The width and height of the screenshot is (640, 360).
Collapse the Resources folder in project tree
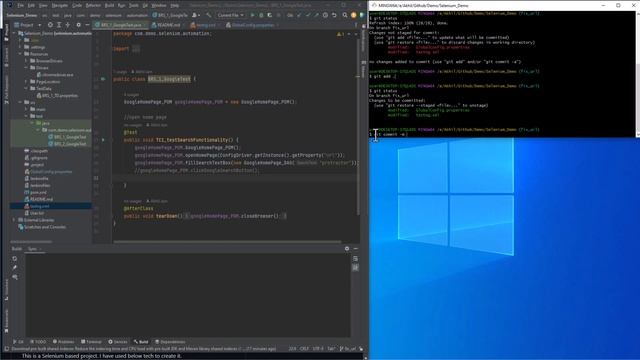20,54
